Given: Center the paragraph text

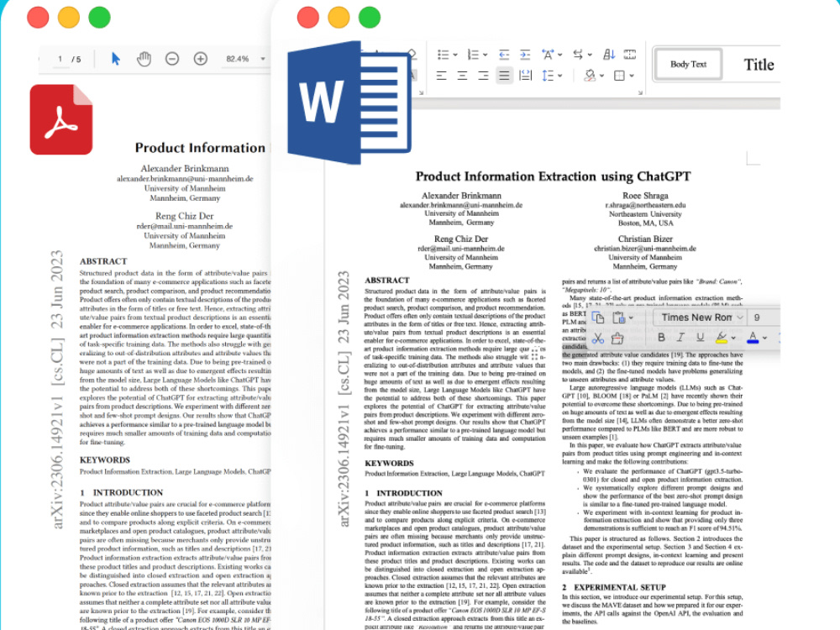Looking at the screenshot, I should [462, 76].
